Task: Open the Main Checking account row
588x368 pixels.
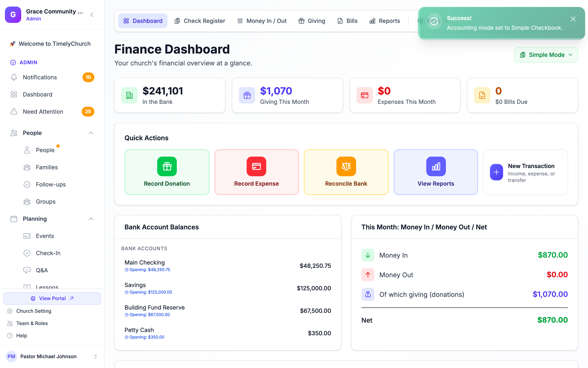Action: click(x=228, y=266)
